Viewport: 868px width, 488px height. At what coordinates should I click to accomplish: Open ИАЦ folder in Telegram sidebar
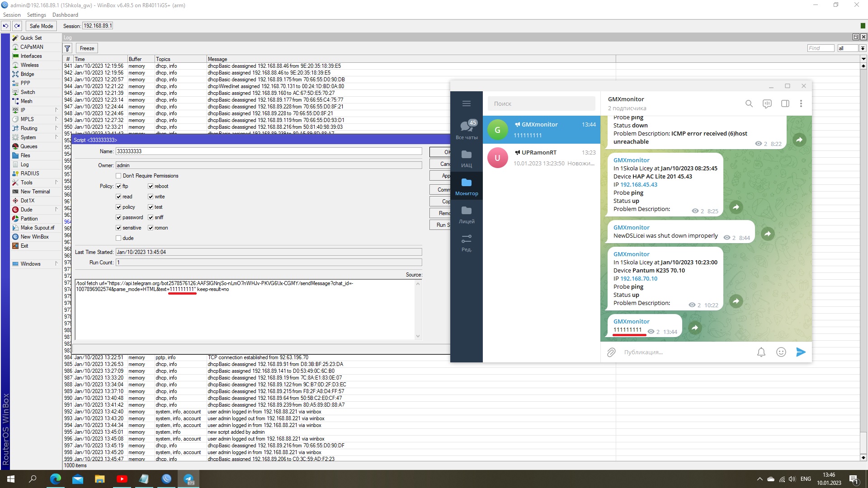point(467,159)
